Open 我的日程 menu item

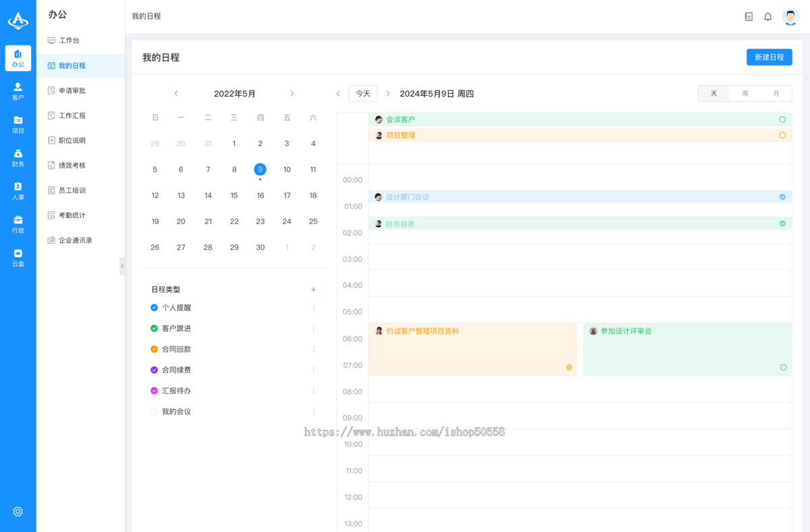tap(80, 65)
